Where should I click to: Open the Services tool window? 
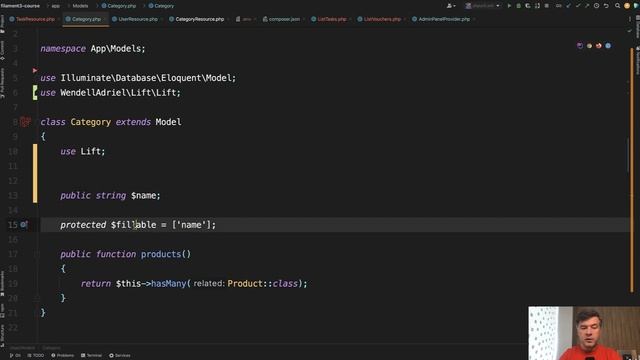pos(120,356)
